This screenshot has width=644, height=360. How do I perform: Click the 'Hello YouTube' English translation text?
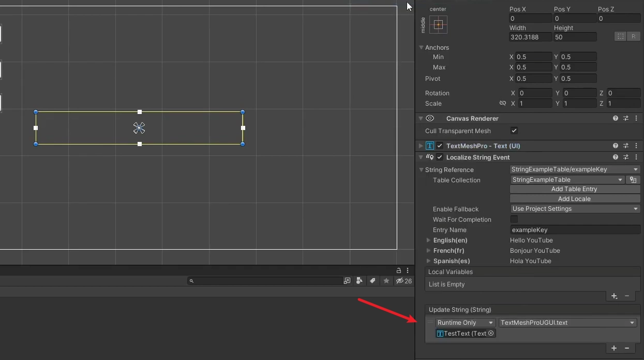pyautogui.click(x=531, y=240)
